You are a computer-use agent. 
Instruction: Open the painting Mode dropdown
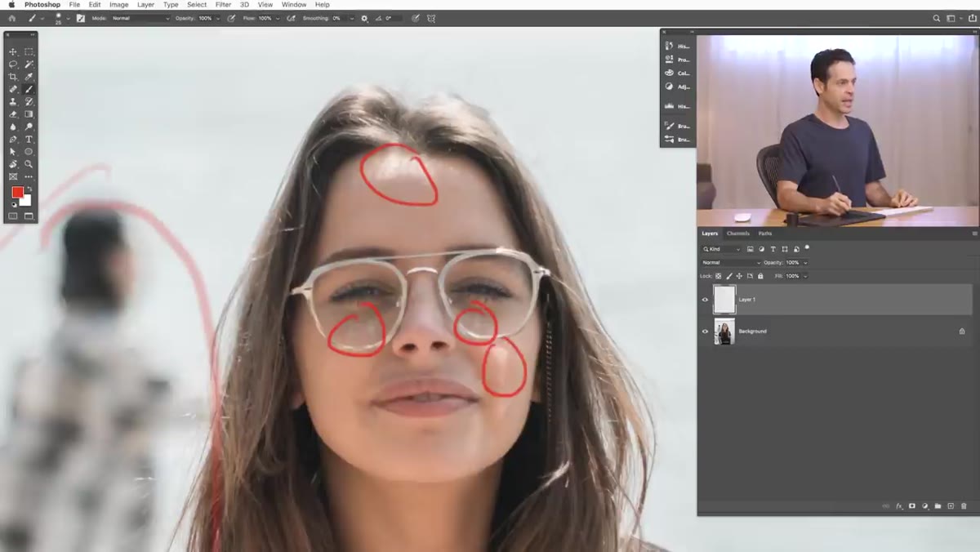point(140,18)
